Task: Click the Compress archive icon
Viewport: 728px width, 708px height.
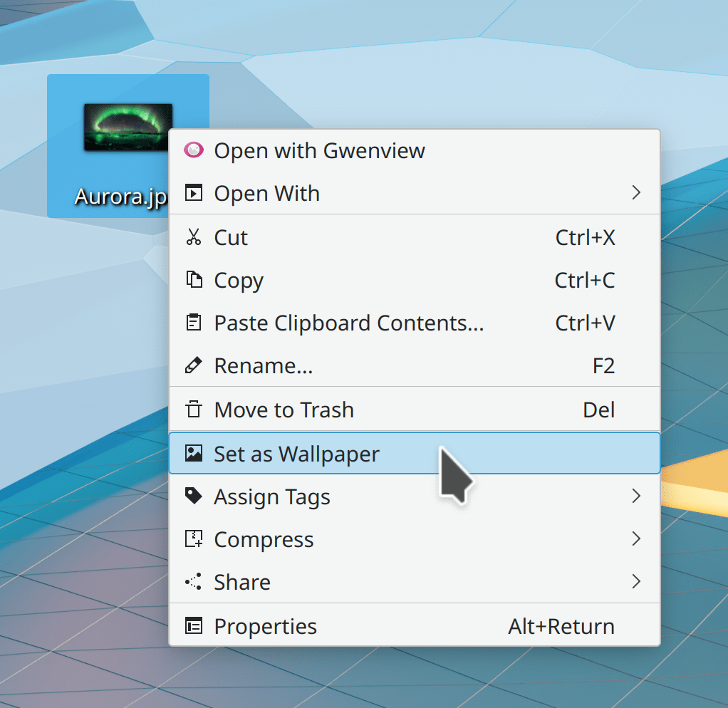Action: (193, 539)
